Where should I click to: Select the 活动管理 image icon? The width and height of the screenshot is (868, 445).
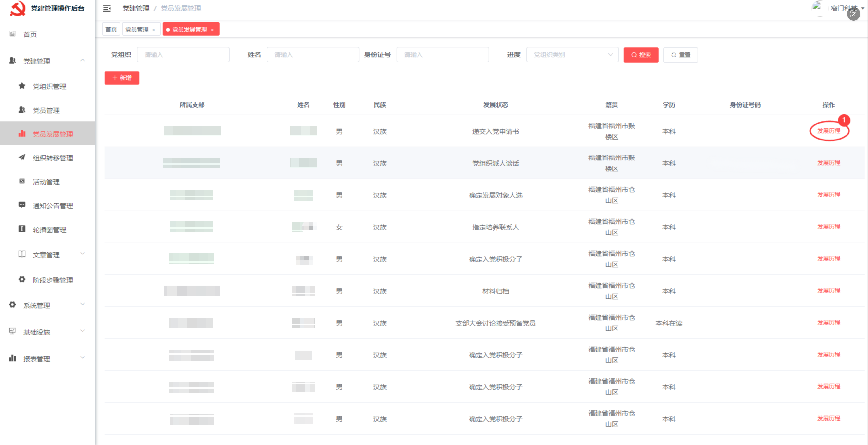point(22,181)
